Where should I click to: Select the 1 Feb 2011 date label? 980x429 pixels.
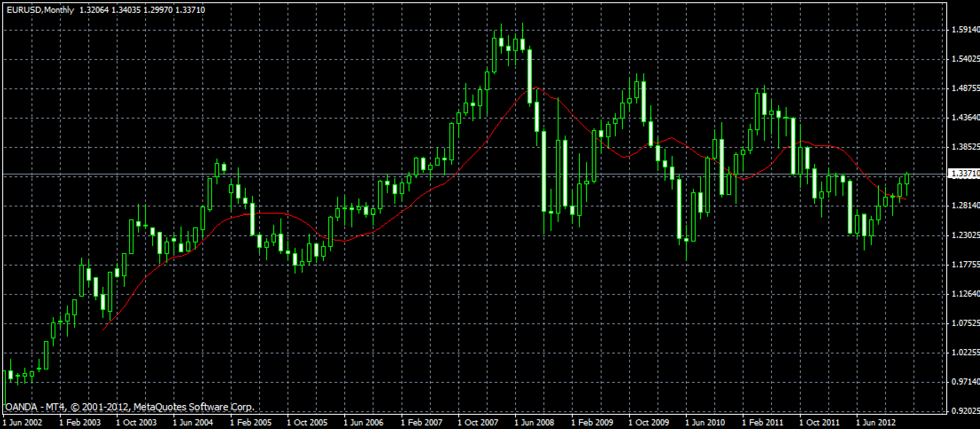click(763, 422)
